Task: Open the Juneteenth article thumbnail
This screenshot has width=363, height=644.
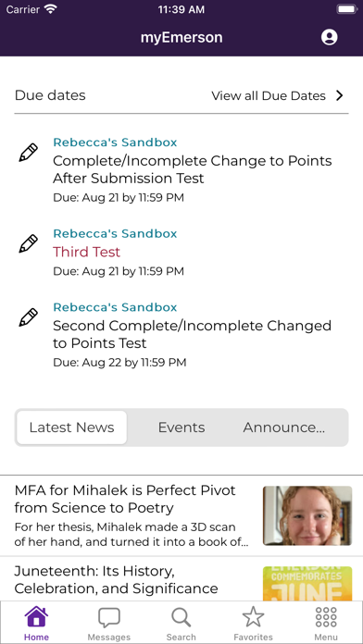Action: point(307,583)
